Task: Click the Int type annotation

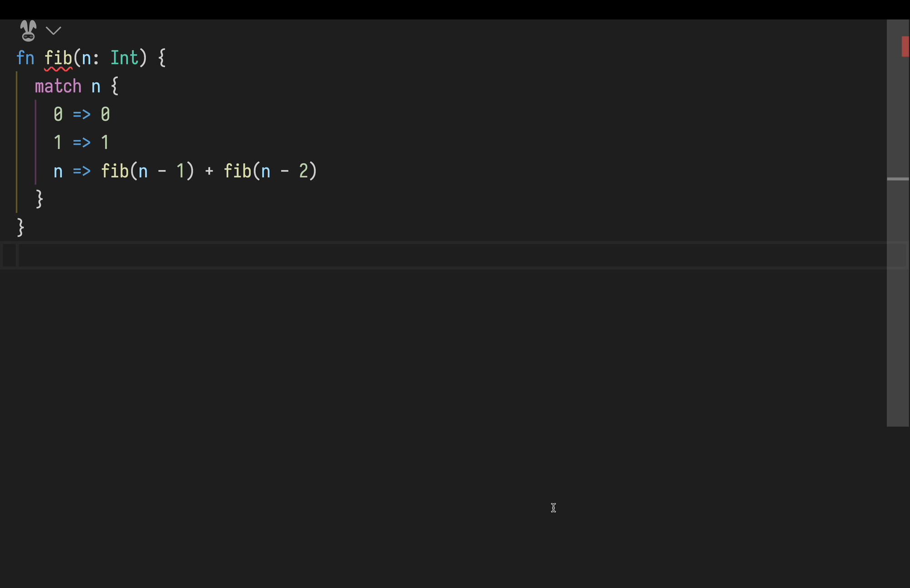Action: coord(125,58)
